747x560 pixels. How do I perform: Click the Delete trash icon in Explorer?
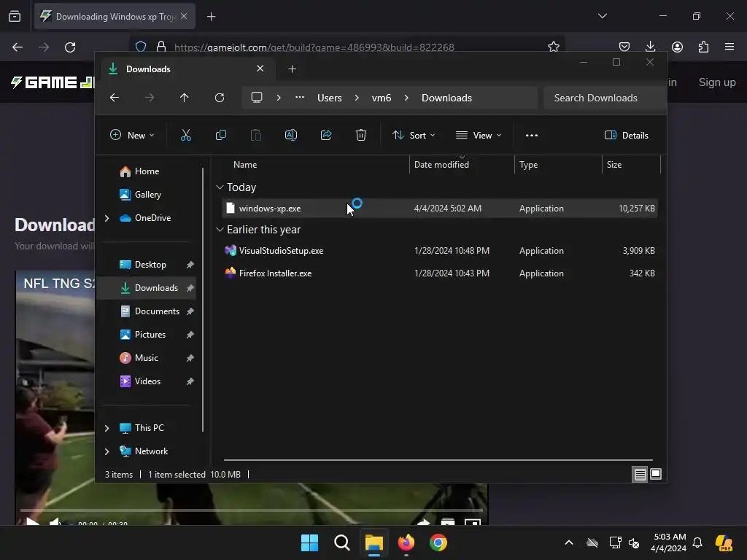[x=361, y=135]
